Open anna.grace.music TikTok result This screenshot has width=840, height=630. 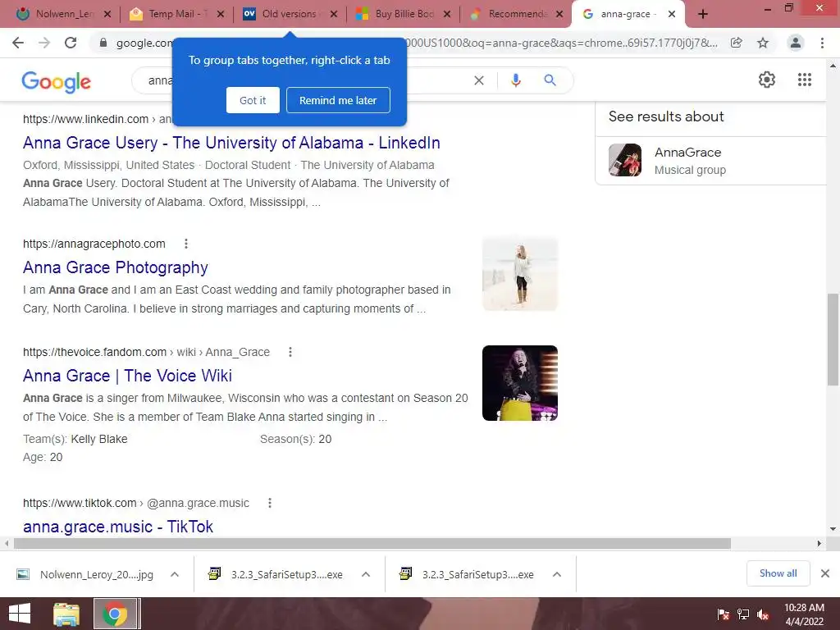pos(118,527)
